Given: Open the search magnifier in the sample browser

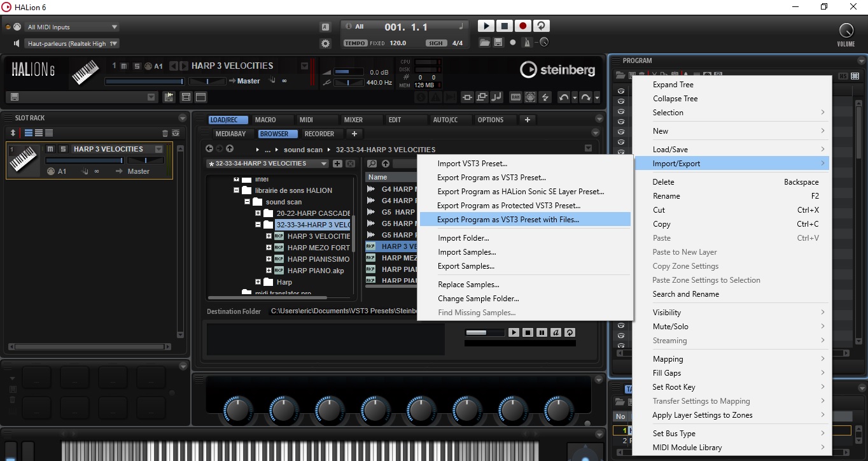Looking at the screenshot, I should coord(372,164).
